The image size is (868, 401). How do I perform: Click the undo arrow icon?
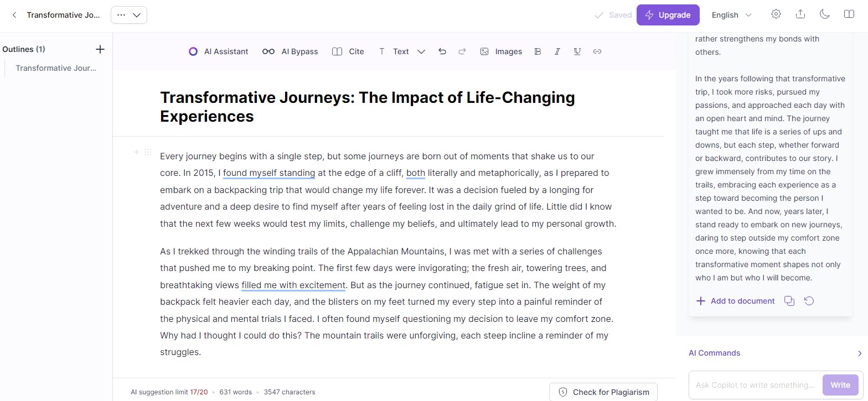coord(442,51)
